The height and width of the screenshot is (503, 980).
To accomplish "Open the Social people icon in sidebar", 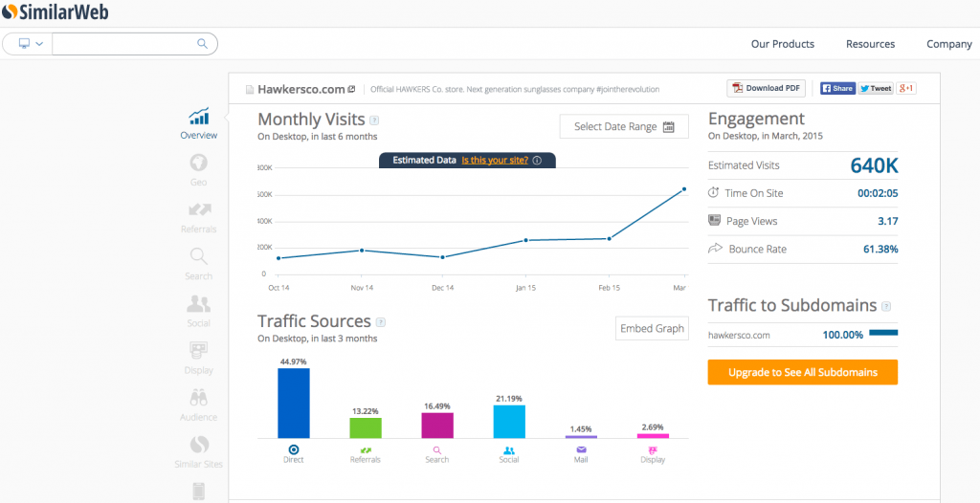I will tap(199, 304).
